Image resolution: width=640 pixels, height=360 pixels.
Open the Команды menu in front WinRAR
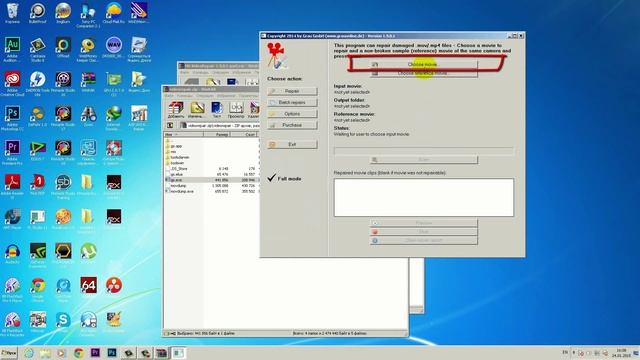[184, 96]
